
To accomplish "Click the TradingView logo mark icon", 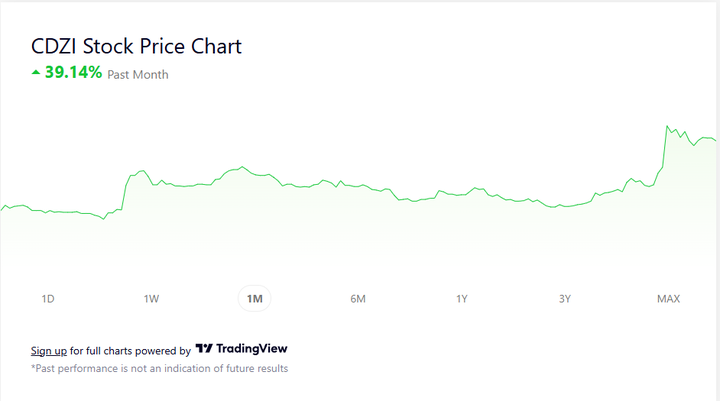I will 204,350.
